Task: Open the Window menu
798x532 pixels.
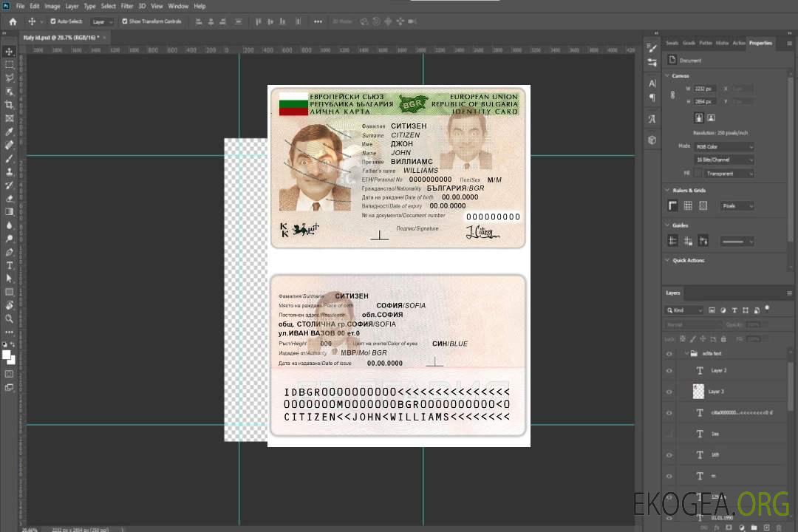Action: (x=178, y=6)
